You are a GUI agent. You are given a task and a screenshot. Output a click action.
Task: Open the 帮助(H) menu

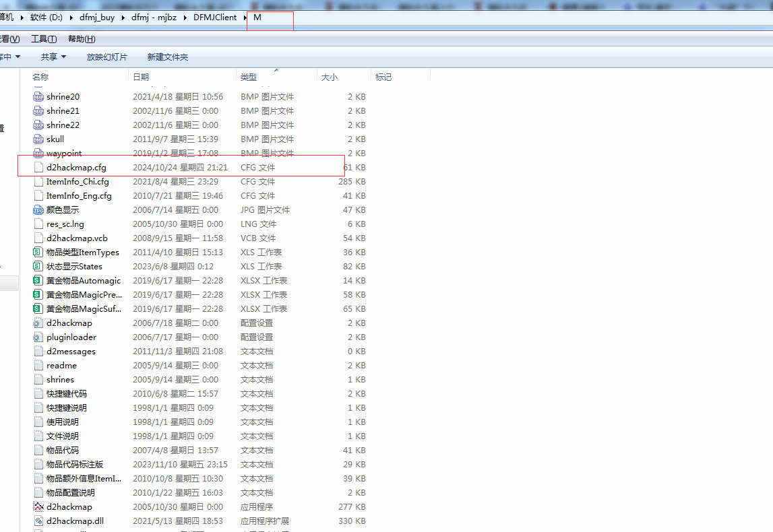point(82,39)
